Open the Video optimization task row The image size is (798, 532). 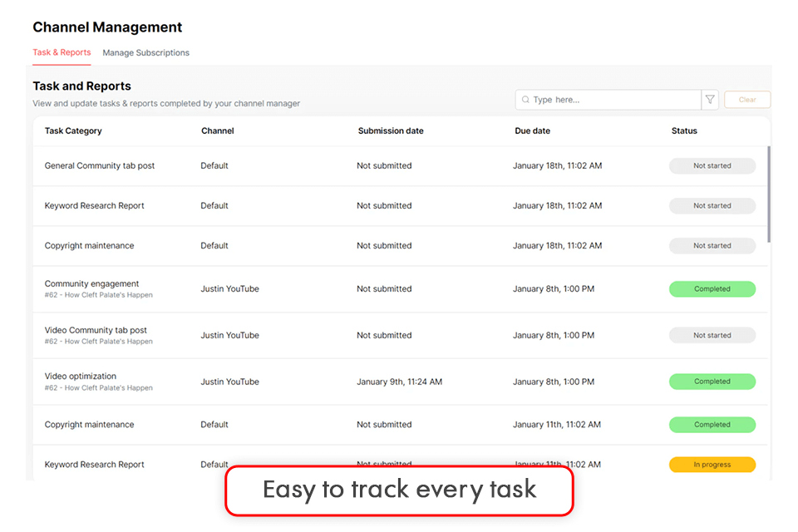click(x=81, y=377)
